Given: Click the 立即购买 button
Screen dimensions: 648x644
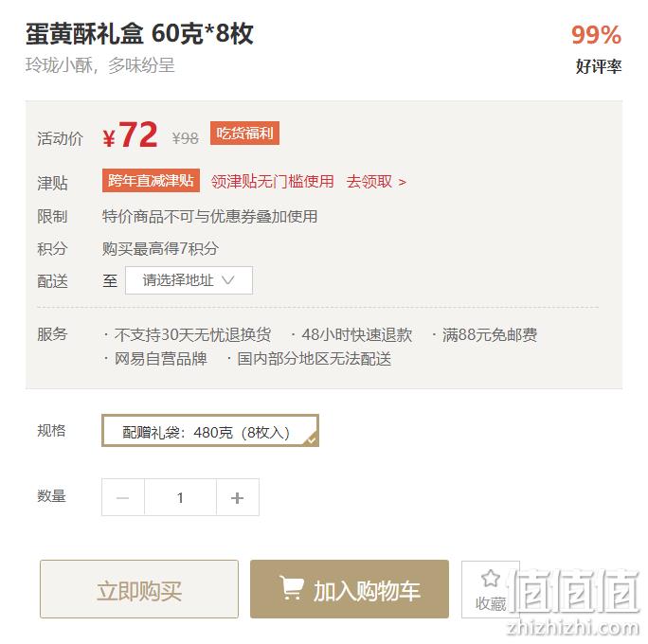Looking at the screenshot, I should point(139,589).
